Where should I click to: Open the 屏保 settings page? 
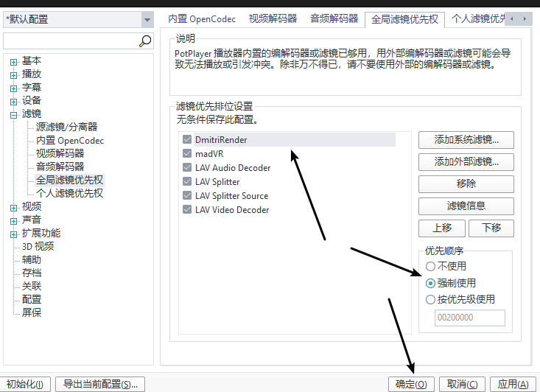pyautogui.click(x=32, y=312)
